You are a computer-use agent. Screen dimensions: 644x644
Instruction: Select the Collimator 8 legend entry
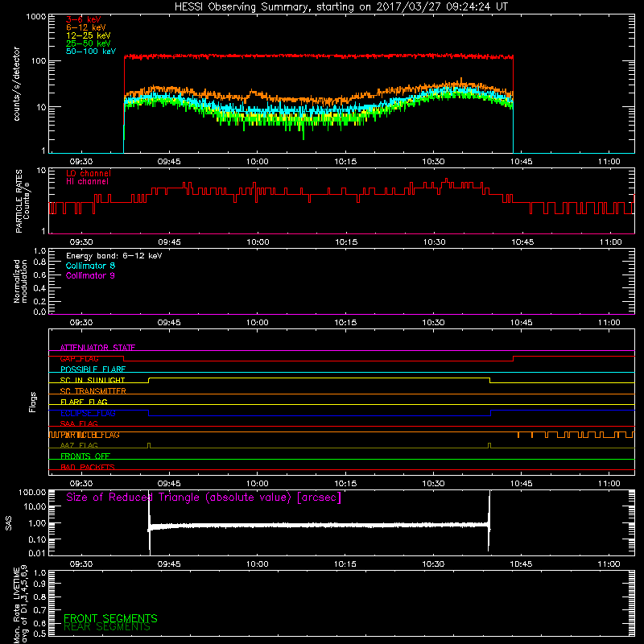90,266
